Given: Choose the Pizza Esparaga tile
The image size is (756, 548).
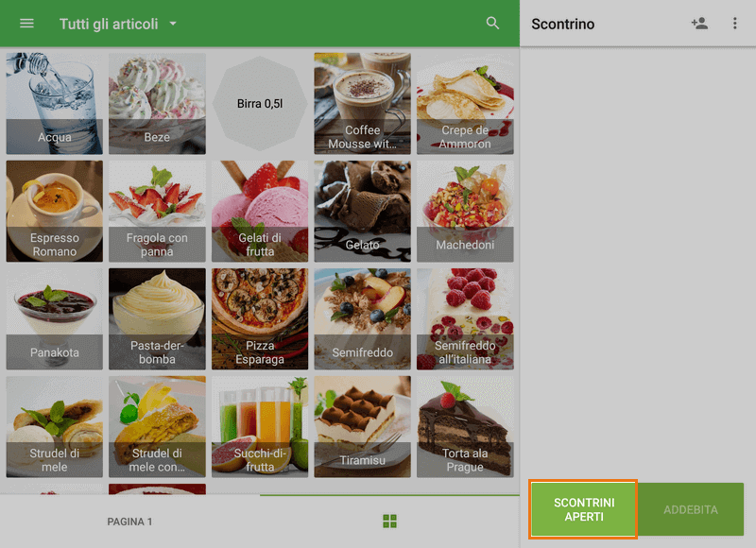Looking at the screenshot, I should (x=260, y=318).
